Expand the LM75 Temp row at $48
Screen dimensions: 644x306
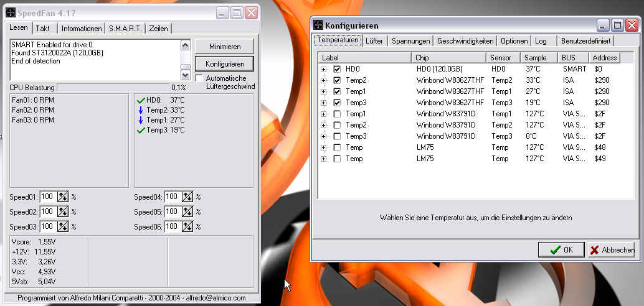pyautogui.click(x=324, y=147)
